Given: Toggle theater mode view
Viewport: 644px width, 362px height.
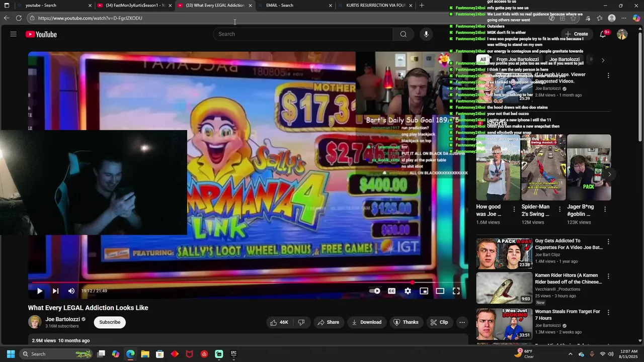Looking at the screenshot, I should tap(440, 291).
